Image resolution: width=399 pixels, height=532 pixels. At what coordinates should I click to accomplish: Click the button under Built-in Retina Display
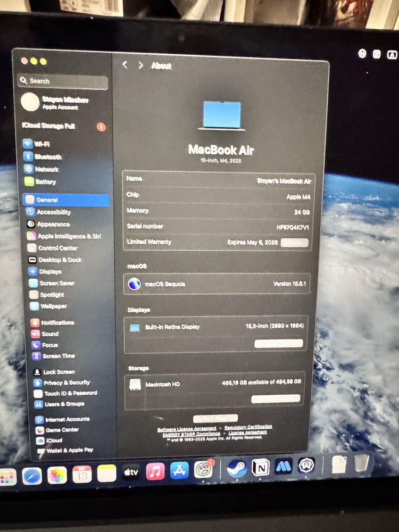coord(279,344)
